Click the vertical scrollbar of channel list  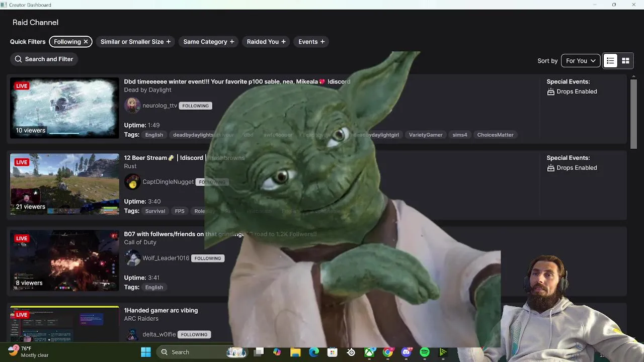pos(634,113)
